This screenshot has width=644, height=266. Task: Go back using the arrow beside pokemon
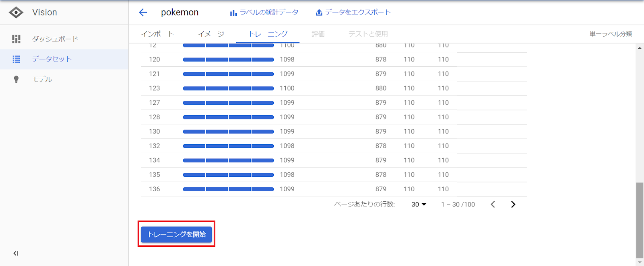pyautogui.click(x=143, y=12)
